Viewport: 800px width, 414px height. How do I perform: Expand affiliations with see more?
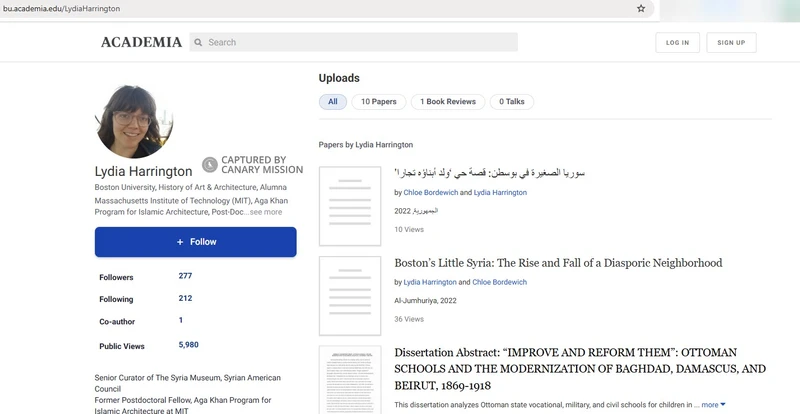coord(266,212)
